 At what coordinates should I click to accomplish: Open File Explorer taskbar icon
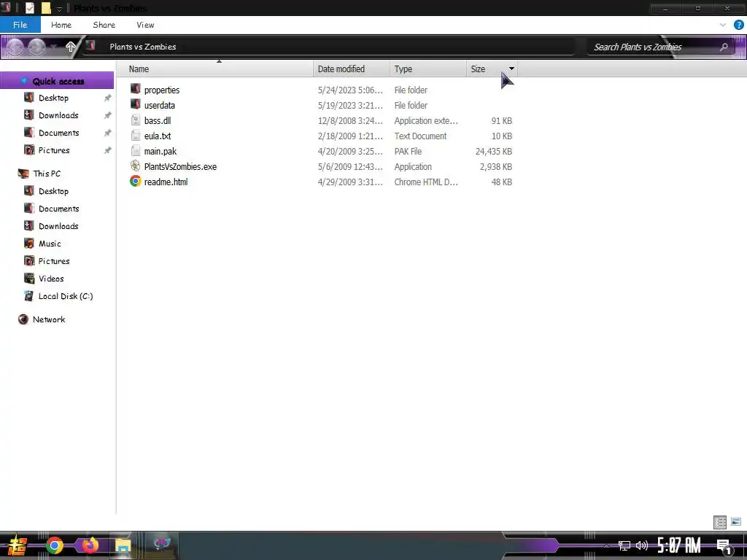pyautogui.click(x=123, y=545)
